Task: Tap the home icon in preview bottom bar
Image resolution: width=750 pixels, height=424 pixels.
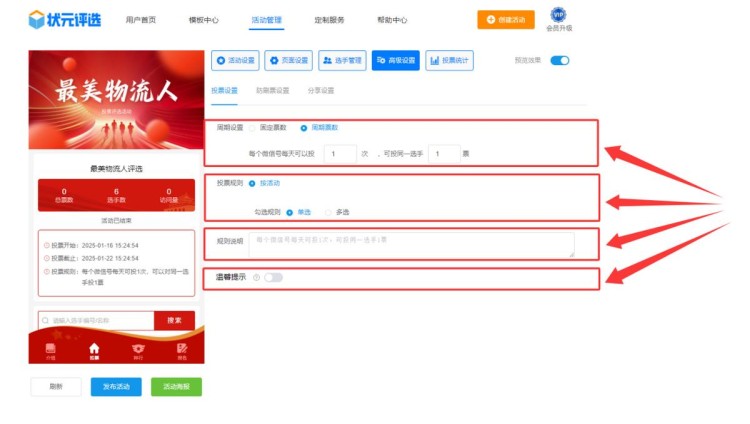Action: (x=94, y=349)
